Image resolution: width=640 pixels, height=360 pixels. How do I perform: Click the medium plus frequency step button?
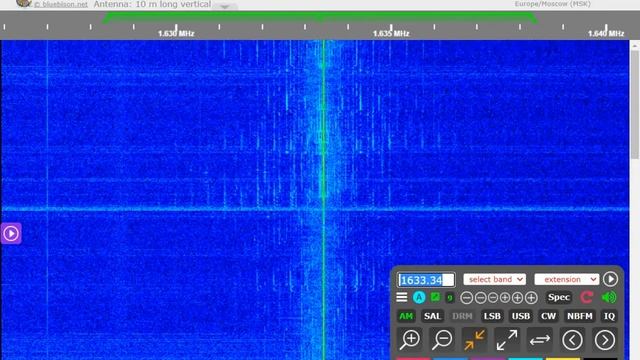517,298
